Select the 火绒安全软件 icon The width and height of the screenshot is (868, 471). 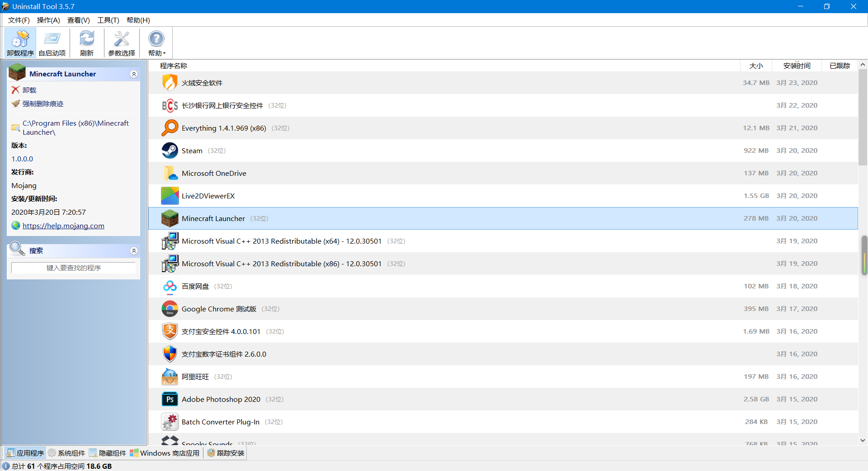[170, 83]
